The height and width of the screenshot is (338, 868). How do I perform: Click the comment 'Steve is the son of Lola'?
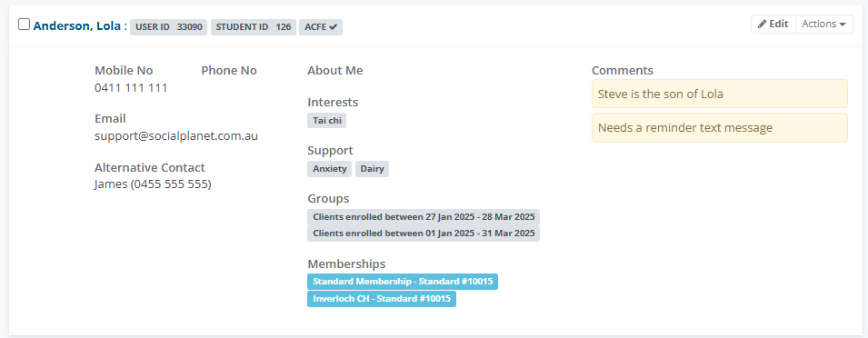click(720, 94)
